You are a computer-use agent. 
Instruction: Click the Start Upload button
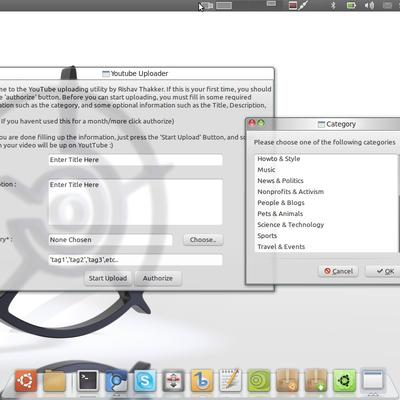pos(108,278)
